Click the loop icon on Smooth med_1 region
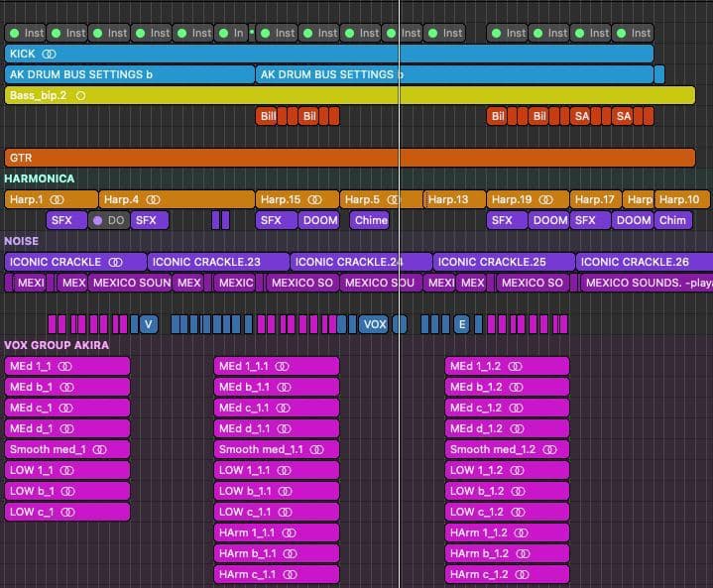The height and width of the screenshot is (588, 713). [x=99, y=449]
